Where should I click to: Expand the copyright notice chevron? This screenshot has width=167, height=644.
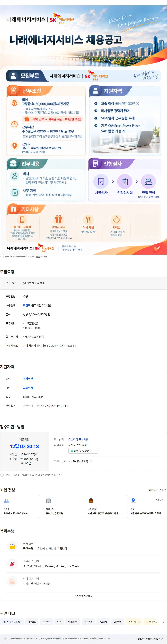click(109, 638)
